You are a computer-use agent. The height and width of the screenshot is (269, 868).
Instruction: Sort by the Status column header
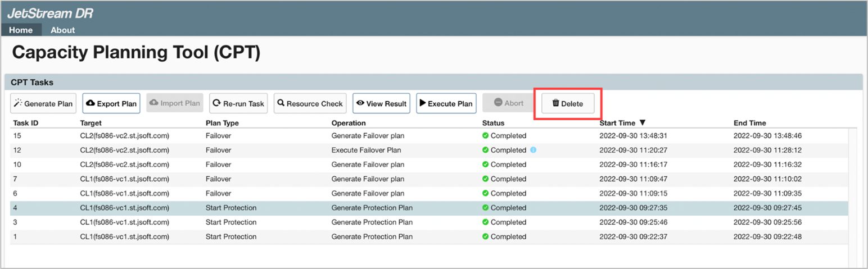coord(493,122)
